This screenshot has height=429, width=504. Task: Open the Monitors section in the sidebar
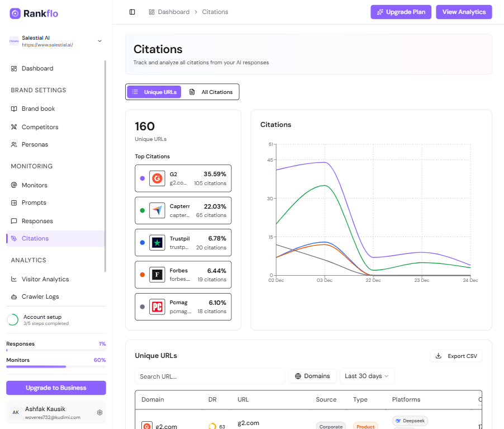tap(34, 185)
